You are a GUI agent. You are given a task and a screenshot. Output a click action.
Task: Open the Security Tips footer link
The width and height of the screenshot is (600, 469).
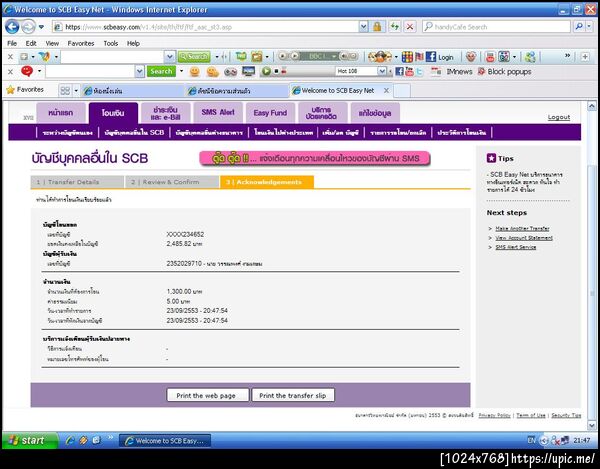[566, 415]
